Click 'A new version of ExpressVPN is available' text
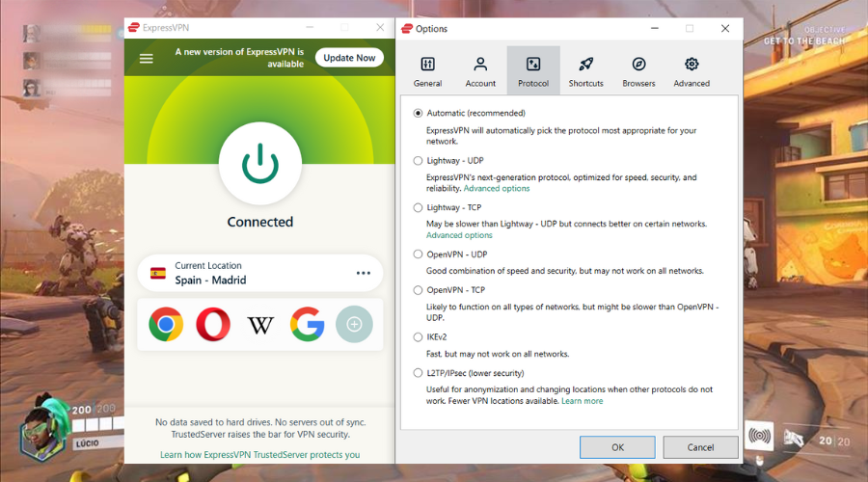Screen dimensions: 868x482 239,58
